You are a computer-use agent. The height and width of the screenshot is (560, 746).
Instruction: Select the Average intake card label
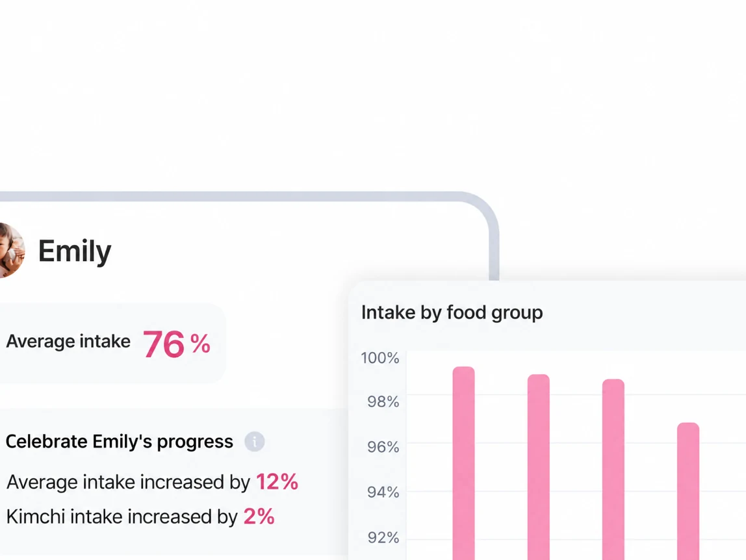tap(68, 341)
